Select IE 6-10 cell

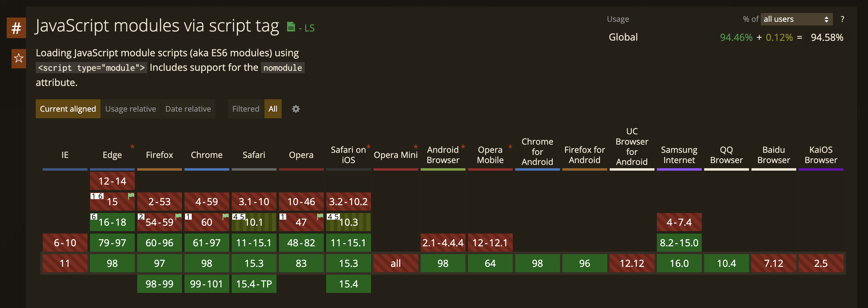pyautogui.click(x=65, y=243)
